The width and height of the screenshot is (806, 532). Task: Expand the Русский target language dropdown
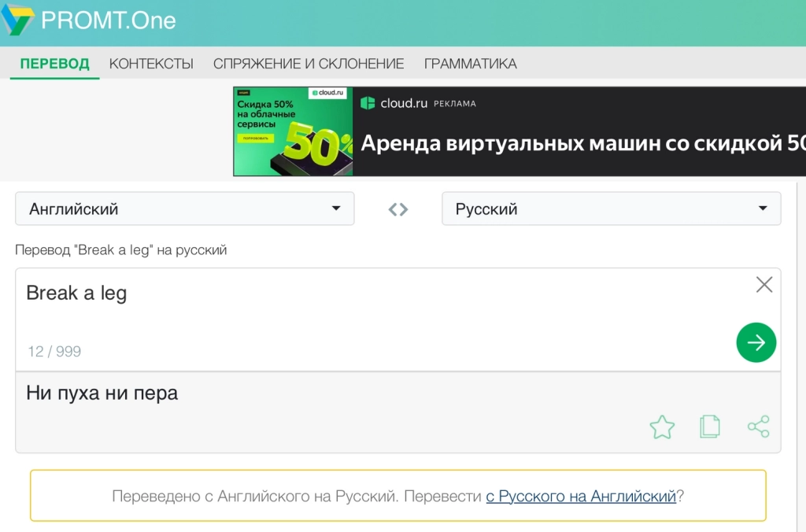click(x=611, y=209)
